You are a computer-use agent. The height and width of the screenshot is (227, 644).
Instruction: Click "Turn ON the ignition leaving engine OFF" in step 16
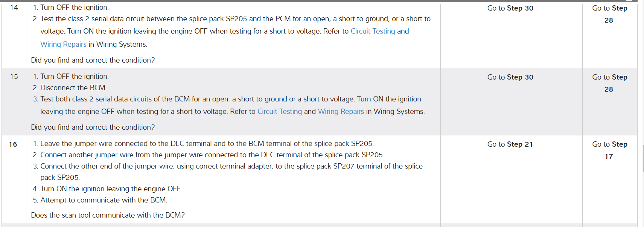(x=111, y=189)
